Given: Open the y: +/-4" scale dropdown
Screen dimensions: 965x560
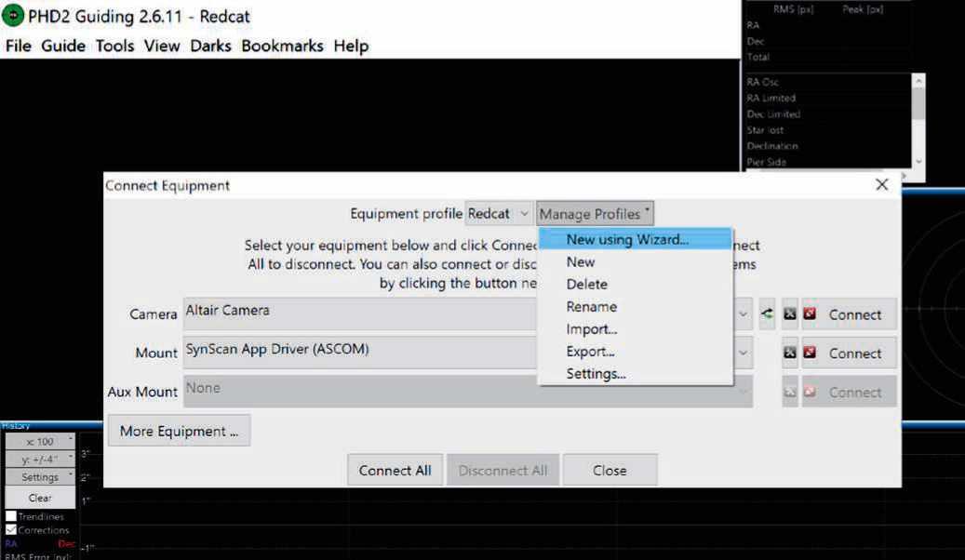Looking at the screenshot, I should (40, 460).
